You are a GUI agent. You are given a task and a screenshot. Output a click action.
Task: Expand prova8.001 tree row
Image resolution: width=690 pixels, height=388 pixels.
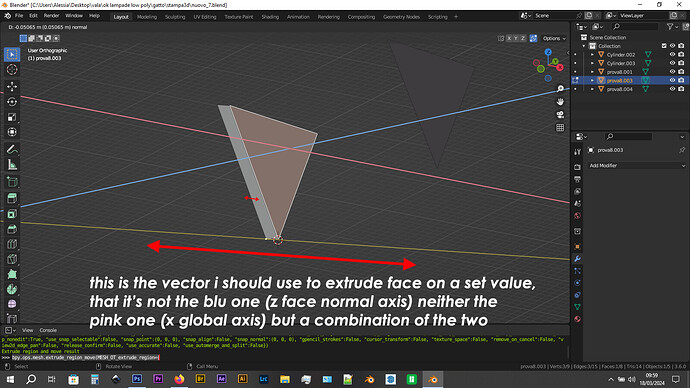(592, 72)
